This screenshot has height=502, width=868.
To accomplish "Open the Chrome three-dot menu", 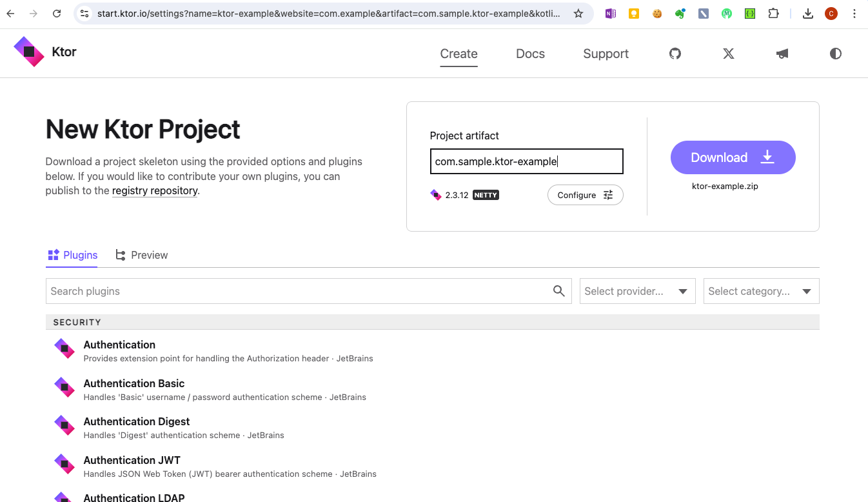I will [854, 14].
